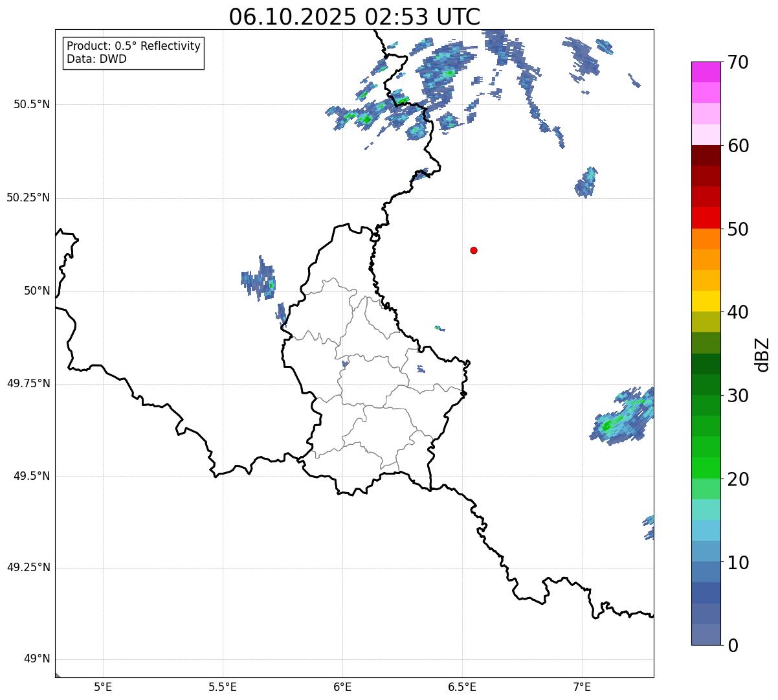Click the red station marker dot
This screenshot has height=700, width=778.
(x=474, y=250)
